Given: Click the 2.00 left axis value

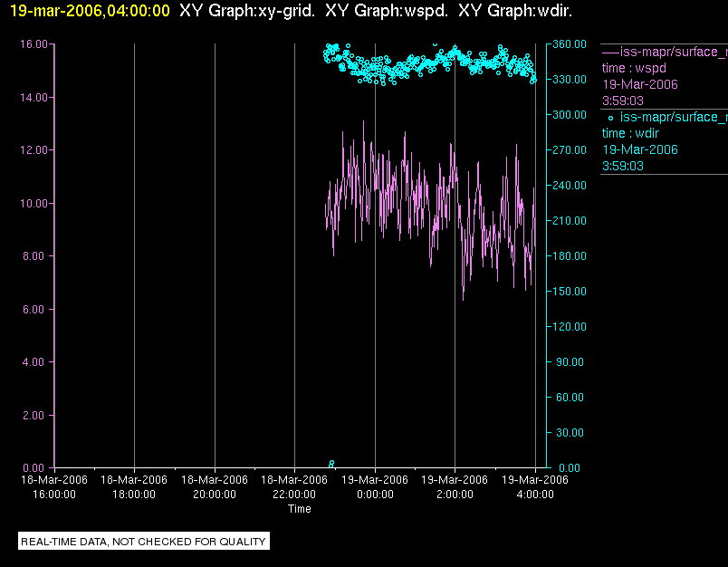Looking at the screenshot, I should point(34,415).
